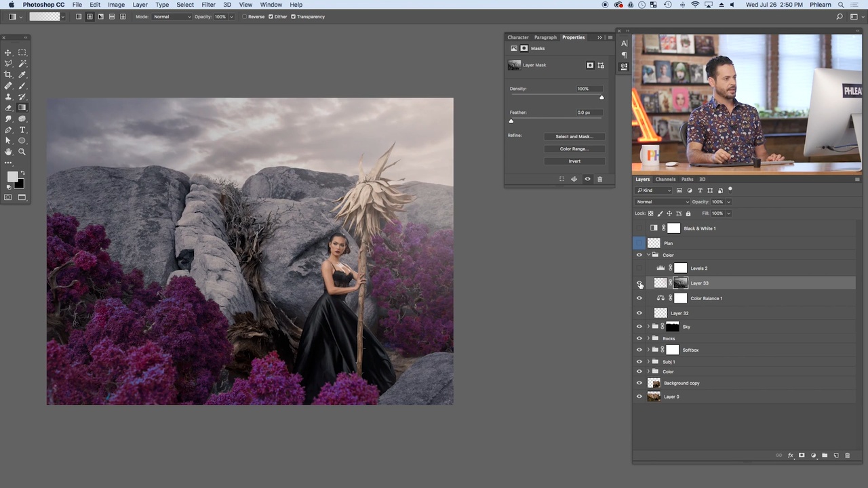This screenshot has width=868, height=488.
Task: Switch to the Character tab
Action: pyautogui.click(x=518, y=37)
